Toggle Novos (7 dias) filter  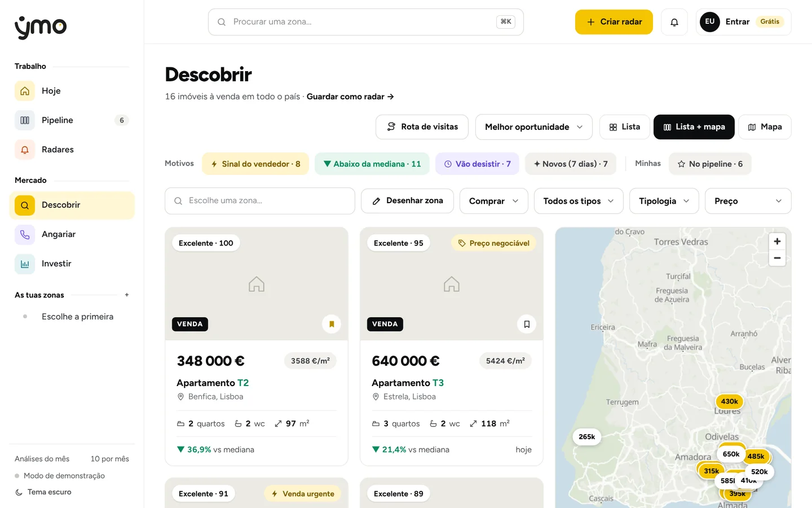point(571,164)
